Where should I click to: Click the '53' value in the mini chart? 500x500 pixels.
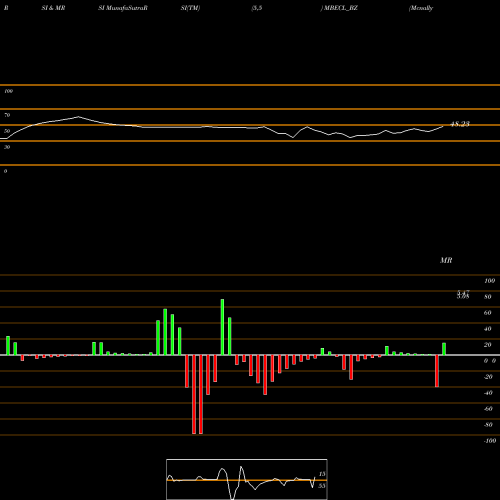[x=322, y=486]
